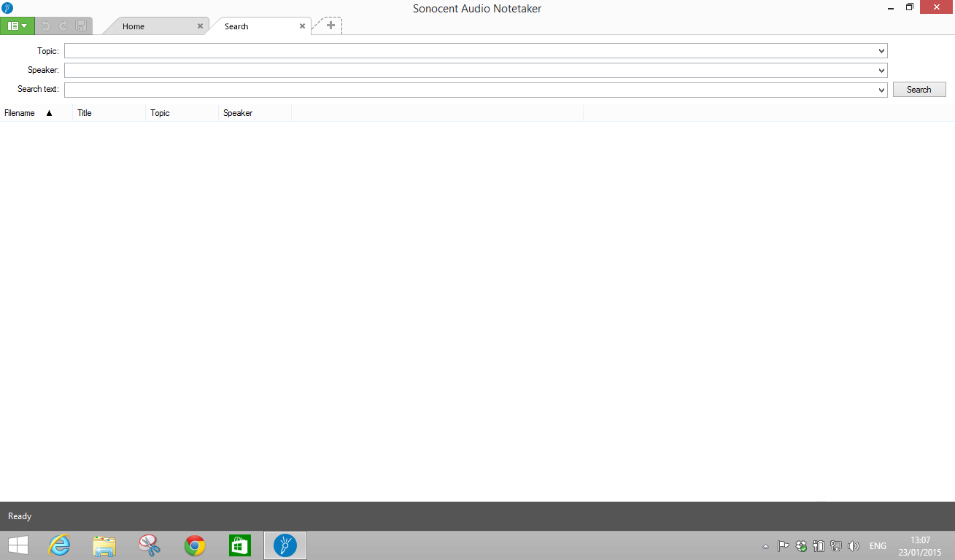955x560 pixels.
Task: Close the Home tab
Action: 201,26
